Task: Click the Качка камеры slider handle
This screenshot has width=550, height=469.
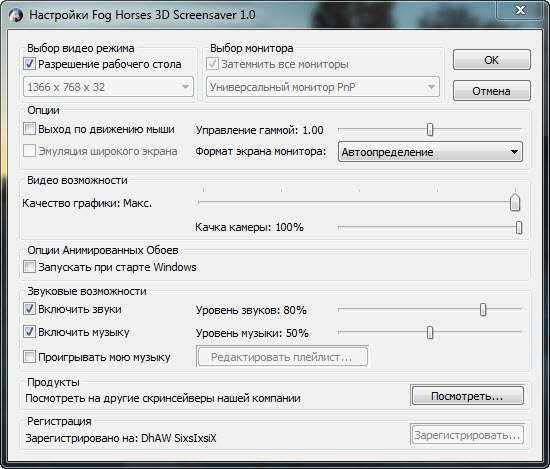Action: click(519, 228)
